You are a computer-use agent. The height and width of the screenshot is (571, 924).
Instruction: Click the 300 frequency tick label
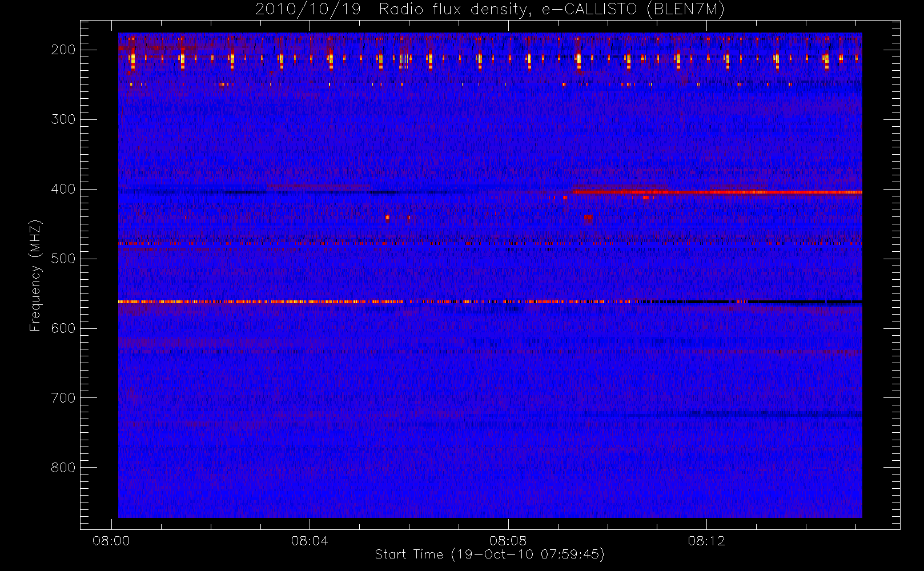[63, 119]
